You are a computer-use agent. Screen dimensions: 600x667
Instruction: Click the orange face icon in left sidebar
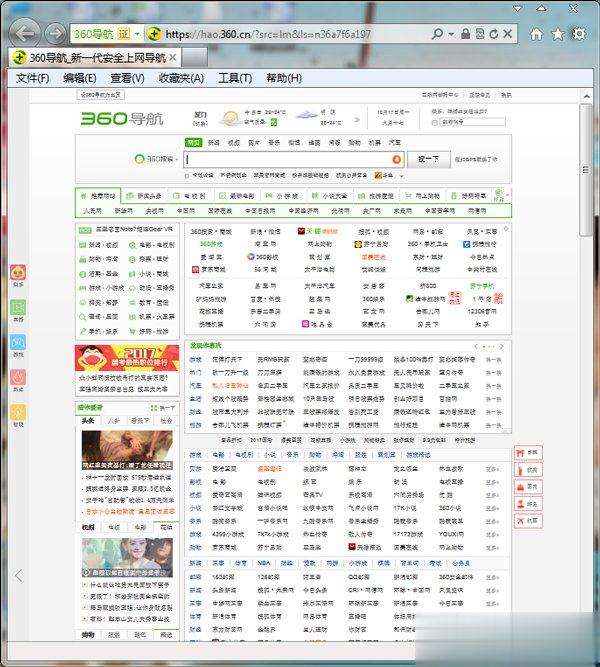18,272
